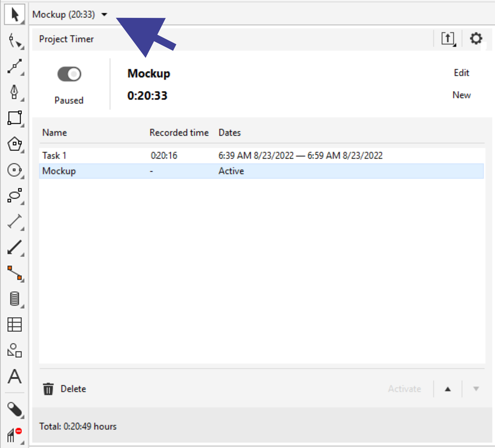Create a New task
The height and width of the screenshot is (448, 495).
(x=461, y=95)
